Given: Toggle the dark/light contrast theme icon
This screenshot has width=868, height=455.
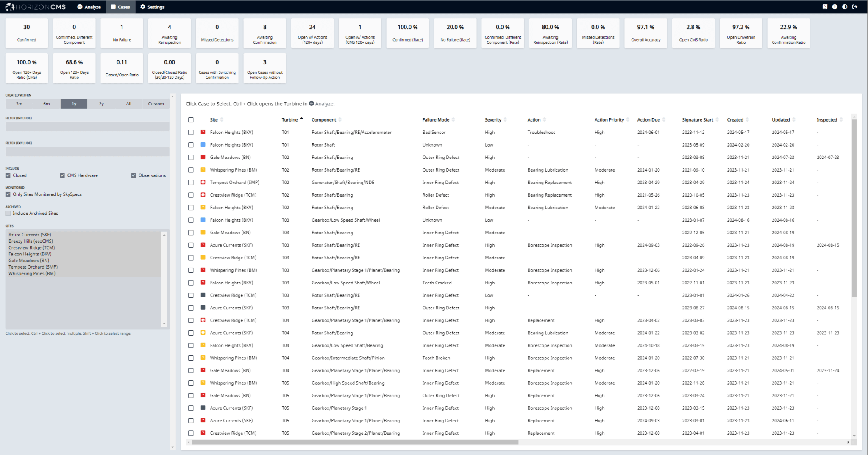Looking at the screenshot, I should click(845, 7).
